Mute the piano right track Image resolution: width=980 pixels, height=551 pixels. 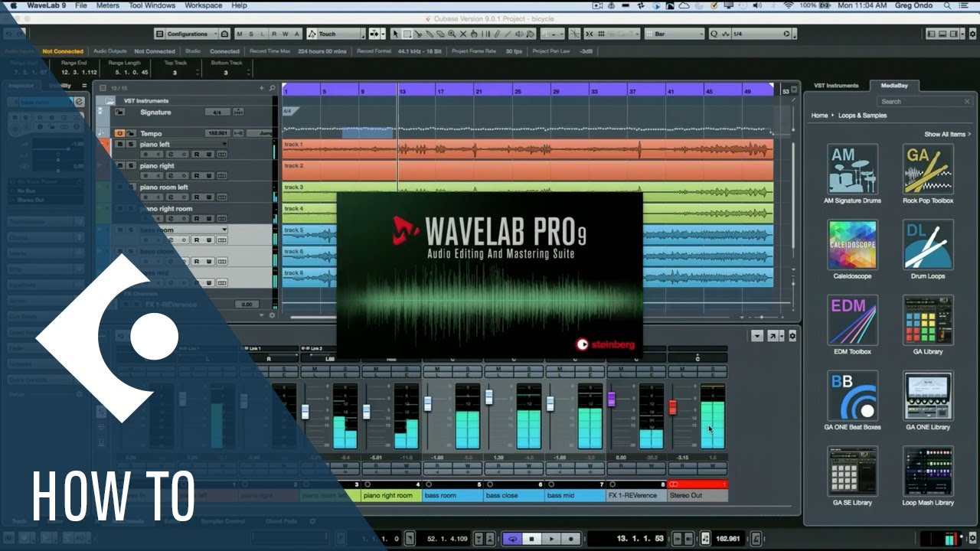[x=120, y=166]
